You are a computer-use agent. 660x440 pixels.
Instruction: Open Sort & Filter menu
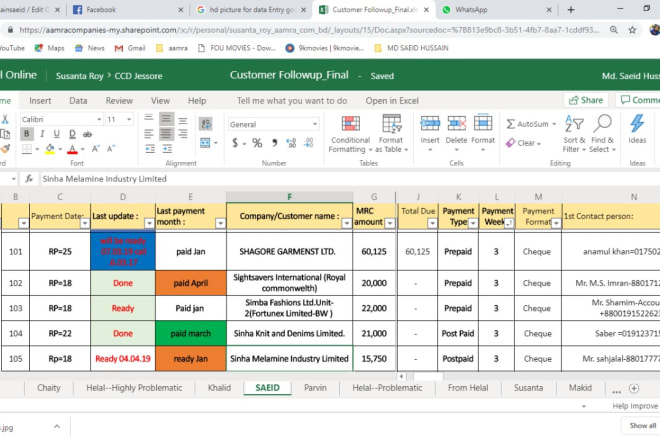click(574, 134)
